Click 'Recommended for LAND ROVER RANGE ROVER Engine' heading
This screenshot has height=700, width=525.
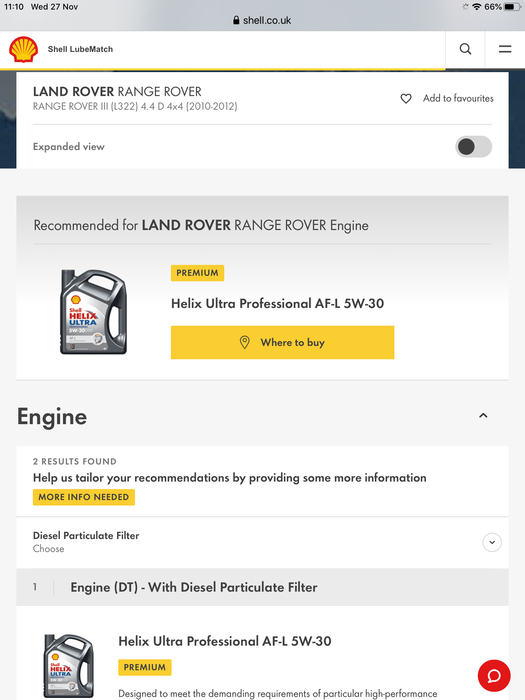coord(201,225)
